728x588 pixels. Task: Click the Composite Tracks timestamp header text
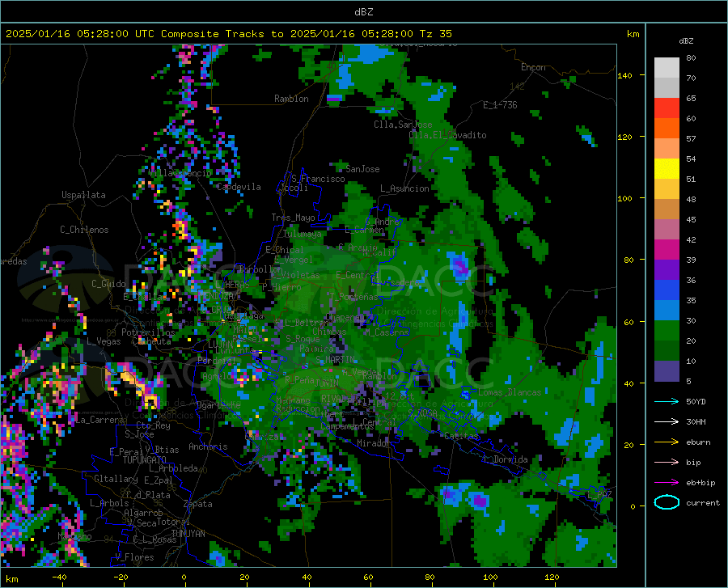(x=228, y=34)
